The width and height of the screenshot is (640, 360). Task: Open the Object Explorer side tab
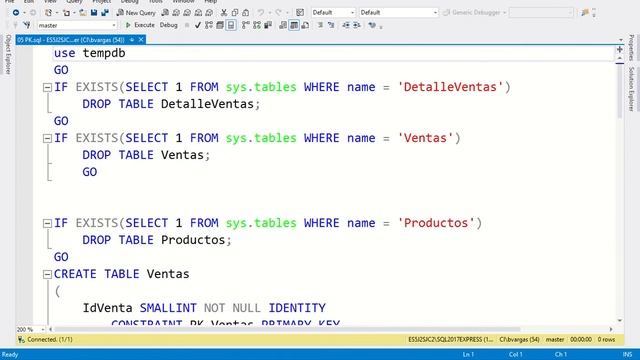tap(8, 55)
